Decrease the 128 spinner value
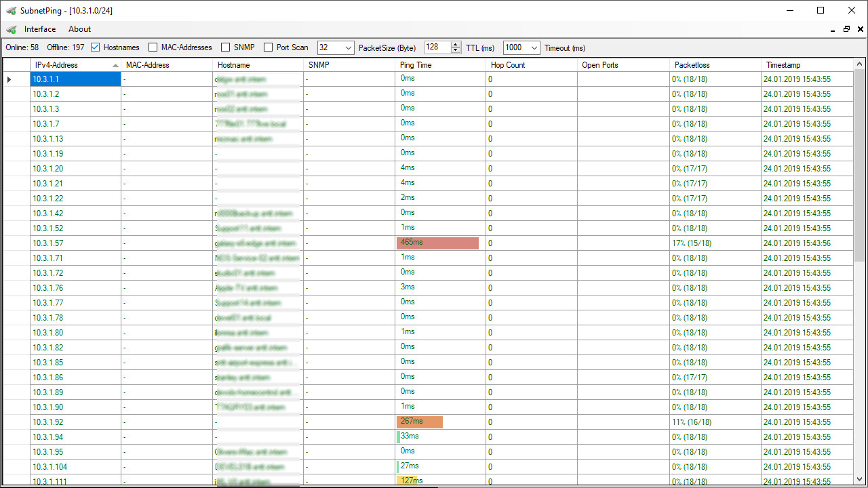The width and height of the screenshot is (868, 488). (456, 51)
